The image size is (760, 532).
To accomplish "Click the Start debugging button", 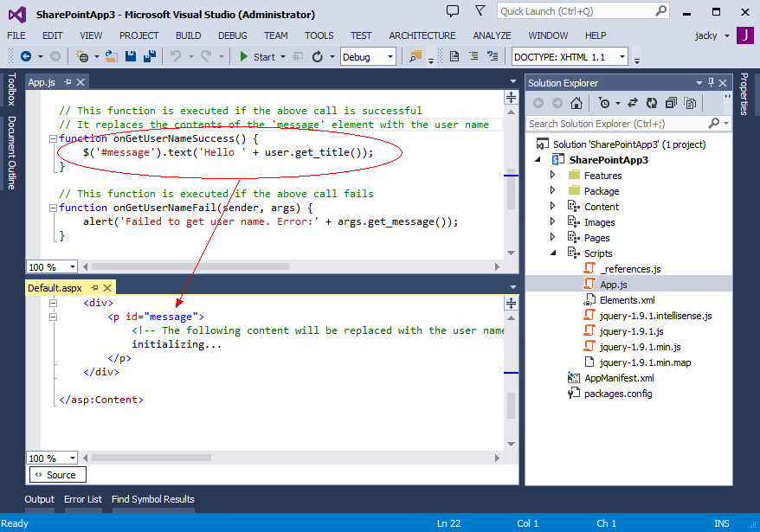I will tap(257, 57).
